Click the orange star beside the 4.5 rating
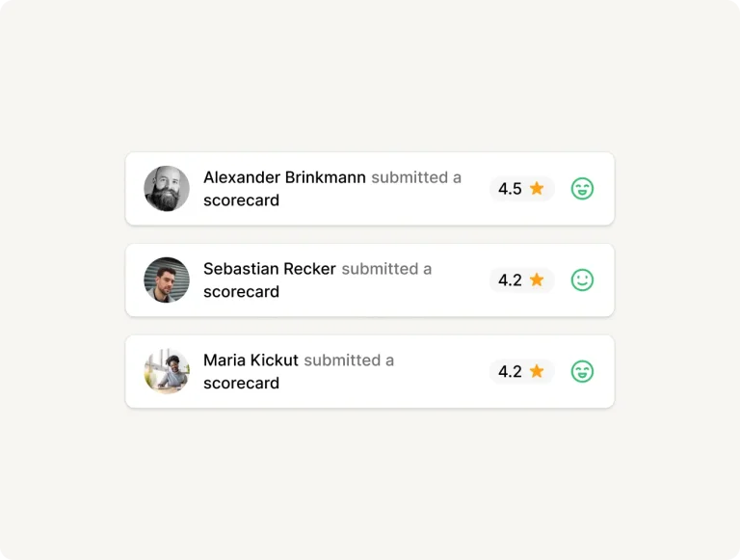Viewport: 740px width, 560px height. point(537,188)
